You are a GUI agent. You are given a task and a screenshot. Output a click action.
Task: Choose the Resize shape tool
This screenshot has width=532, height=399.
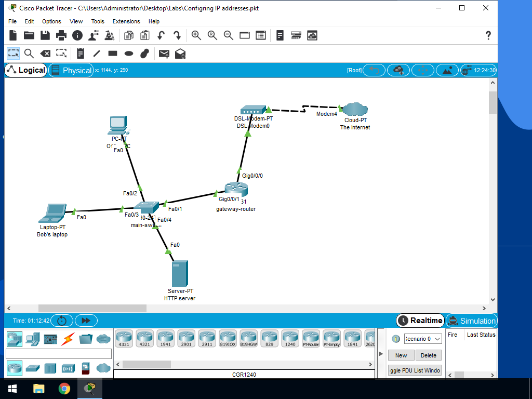coord(61,54)
